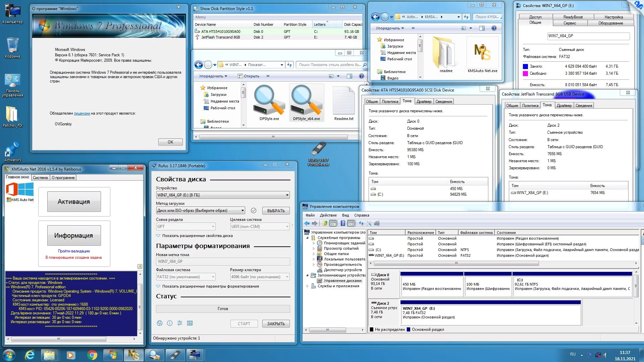Screen dimensions: 644x362
Task: Open Rufus language selection globe icon
Action: click(x=160, y=323)
